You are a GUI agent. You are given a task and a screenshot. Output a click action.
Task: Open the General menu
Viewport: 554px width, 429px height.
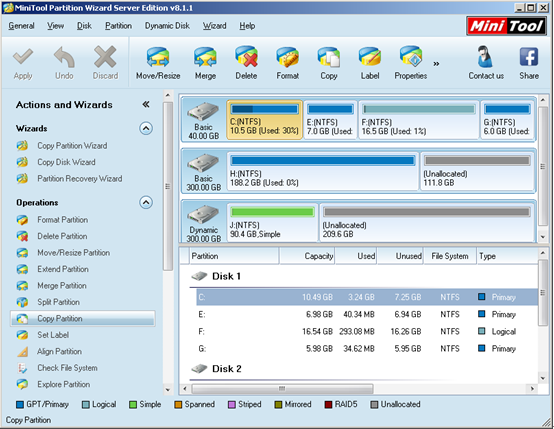(22, 26)
